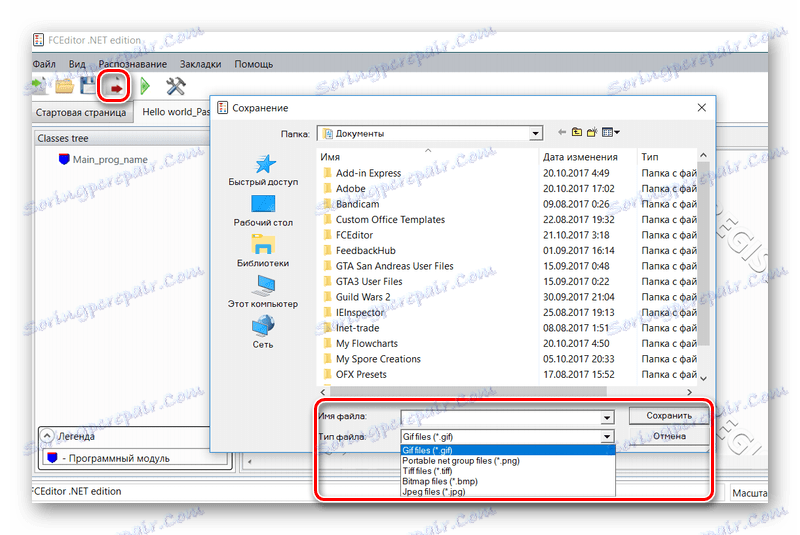Select Сеть in places bar
The image size is (800, 535).
coord(263,333)
